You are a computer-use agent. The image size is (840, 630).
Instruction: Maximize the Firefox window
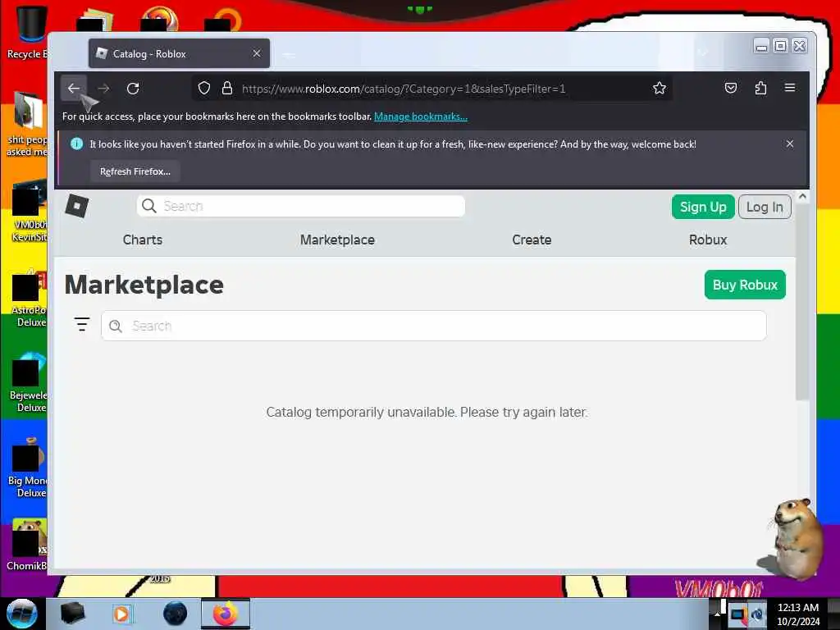tap(781, 46)
